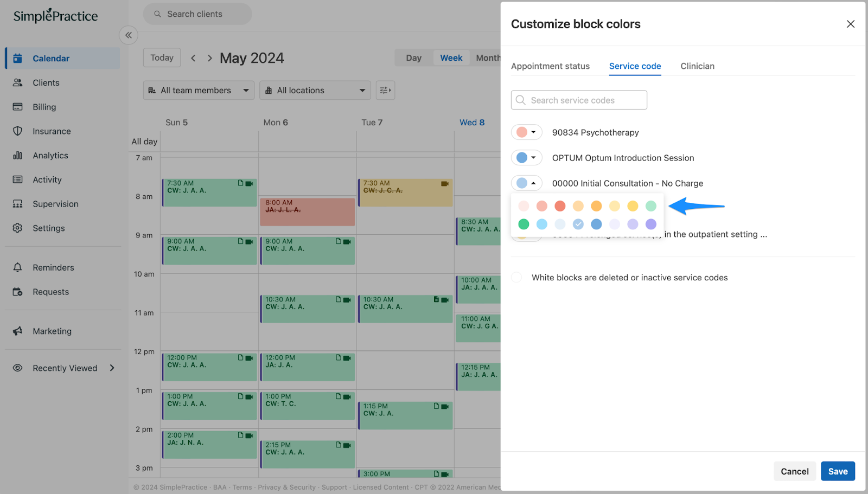Click the Licensed Content footer link
Viewport: 868px width, 494px height.
(381, 487)
